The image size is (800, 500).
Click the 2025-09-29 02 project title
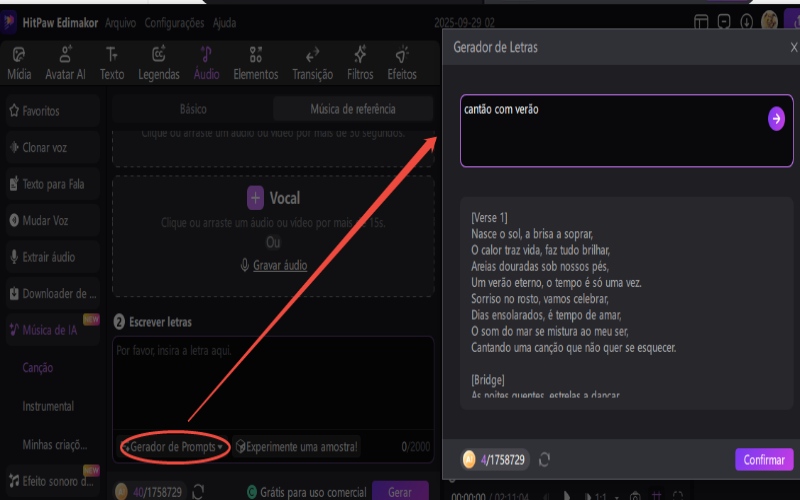(x=464, y=23)
